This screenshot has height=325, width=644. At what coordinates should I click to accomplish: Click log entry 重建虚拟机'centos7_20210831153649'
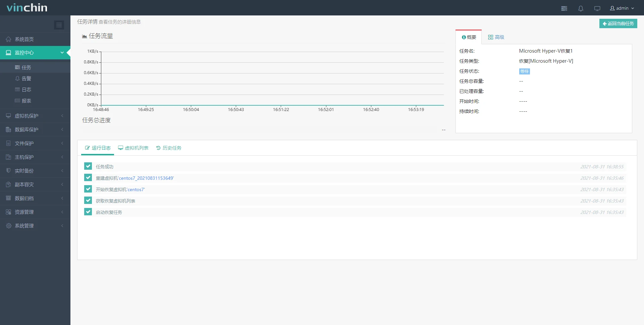click(x=135, y=178)
